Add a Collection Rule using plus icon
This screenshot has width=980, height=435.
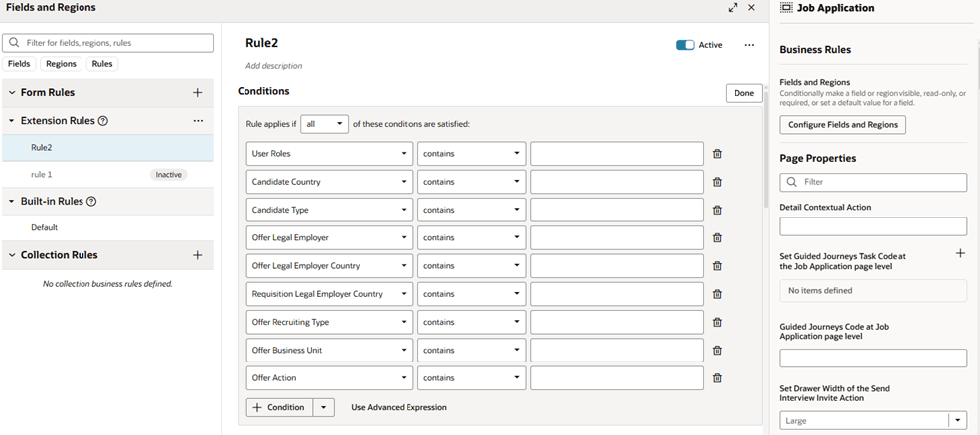[x=197, y=255]
